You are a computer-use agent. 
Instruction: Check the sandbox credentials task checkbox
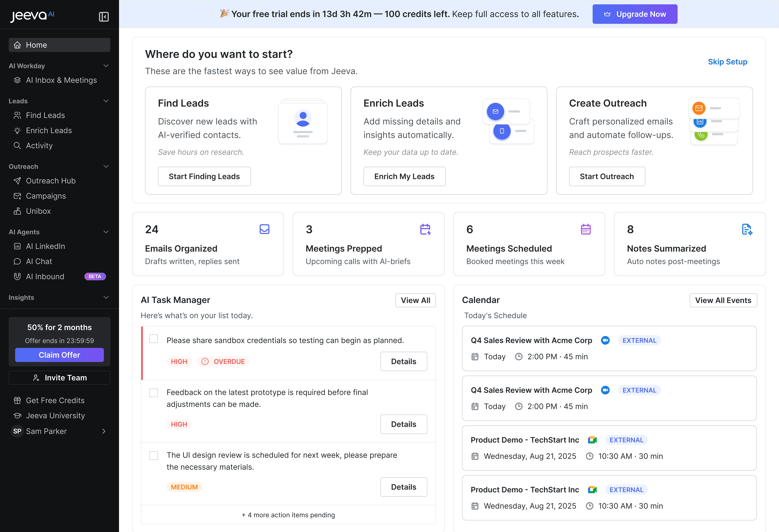154,339
